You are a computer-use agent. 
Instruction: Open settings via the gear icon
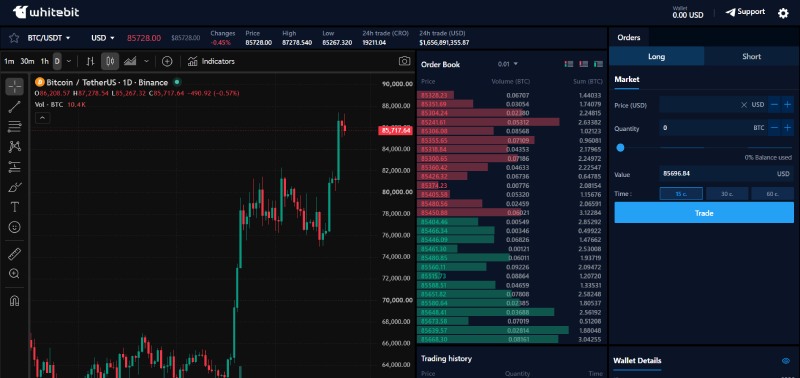click(x=783, y=13)
